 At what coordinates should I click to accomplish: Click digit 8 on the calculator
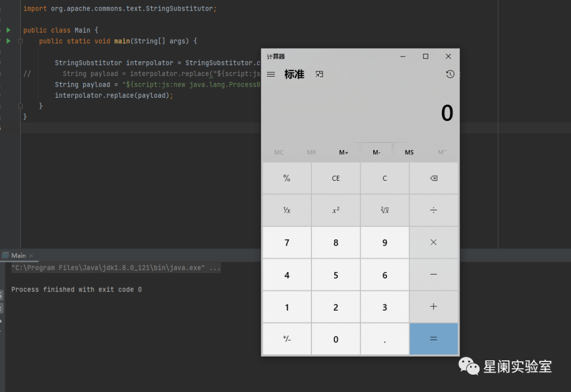(336, 242)
